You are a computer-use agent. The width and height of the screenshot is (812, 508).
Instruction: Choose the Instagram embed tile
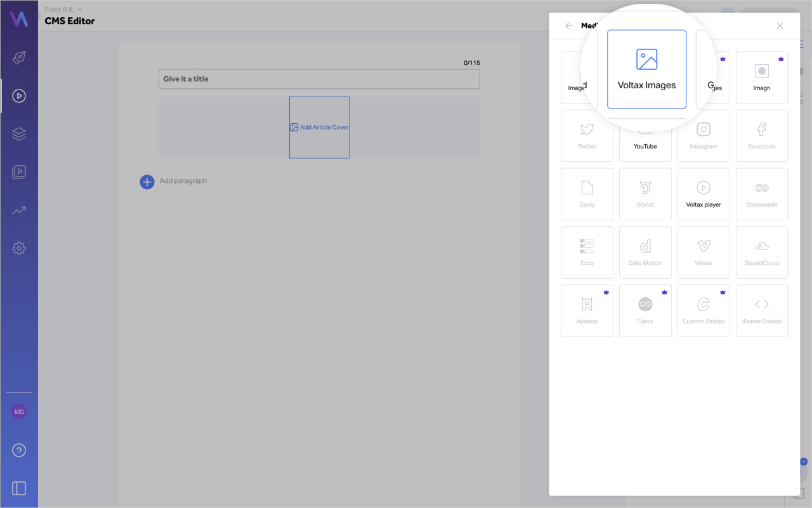(x=704, y=136)
